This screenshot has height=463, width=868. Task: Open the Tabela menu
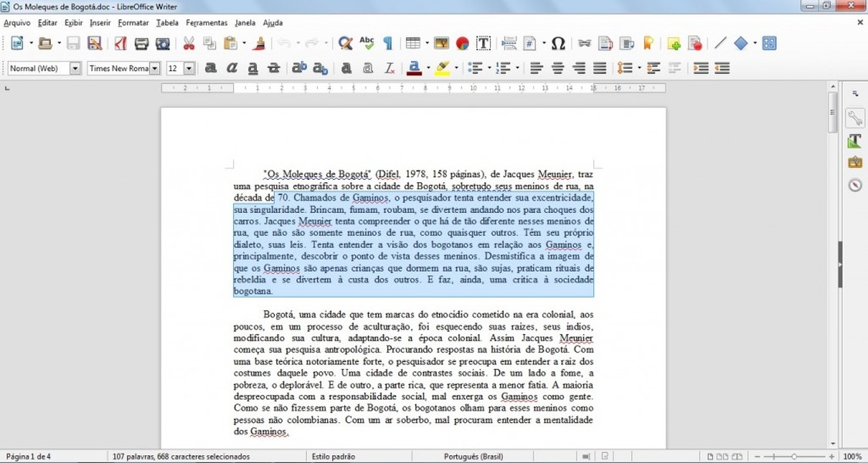167,23
